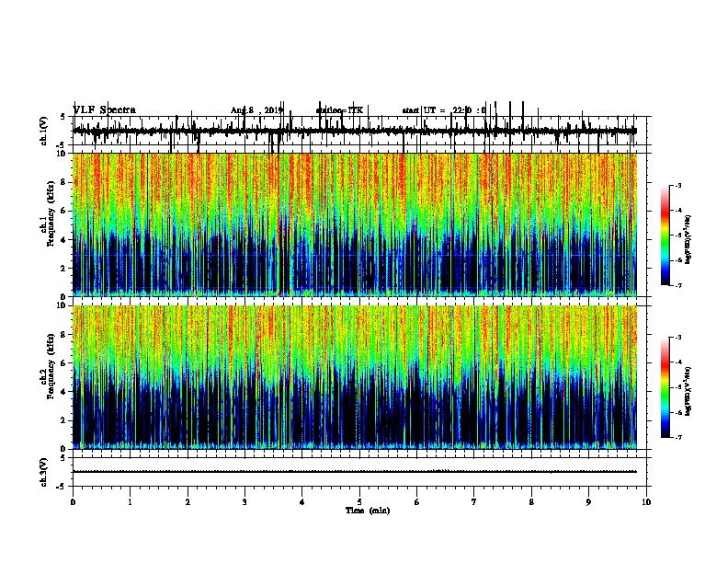Click time axis tick label "9"

(588, 502)
